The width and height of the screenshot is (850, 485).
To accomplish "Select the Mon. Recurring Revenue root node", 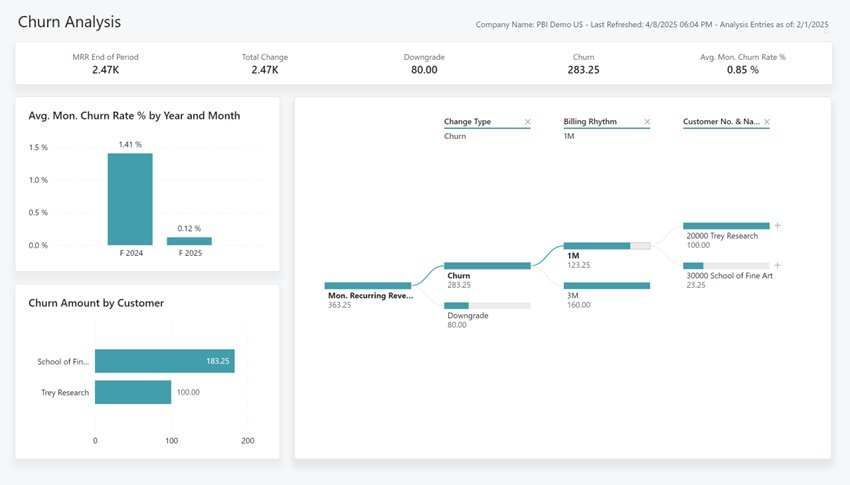I will (x=368, y=286).
